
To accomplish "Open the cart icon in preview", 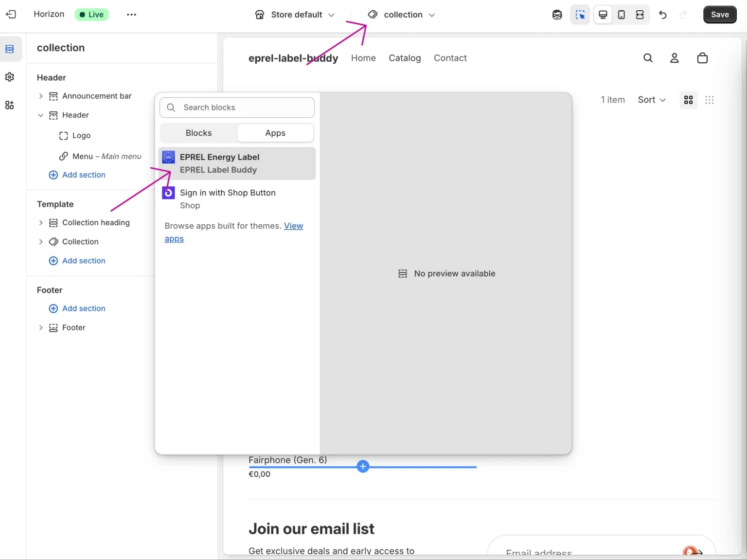I will pos(702,58).
